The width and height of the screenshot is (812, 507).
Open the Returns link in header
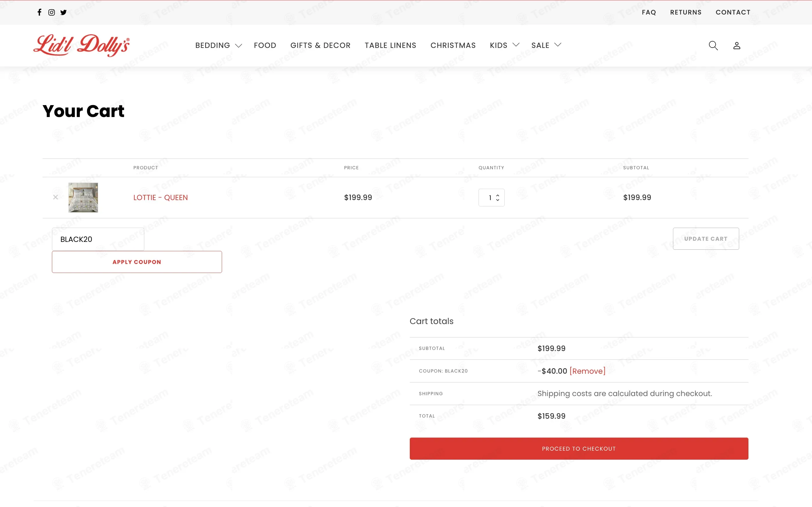pos(685,12)
